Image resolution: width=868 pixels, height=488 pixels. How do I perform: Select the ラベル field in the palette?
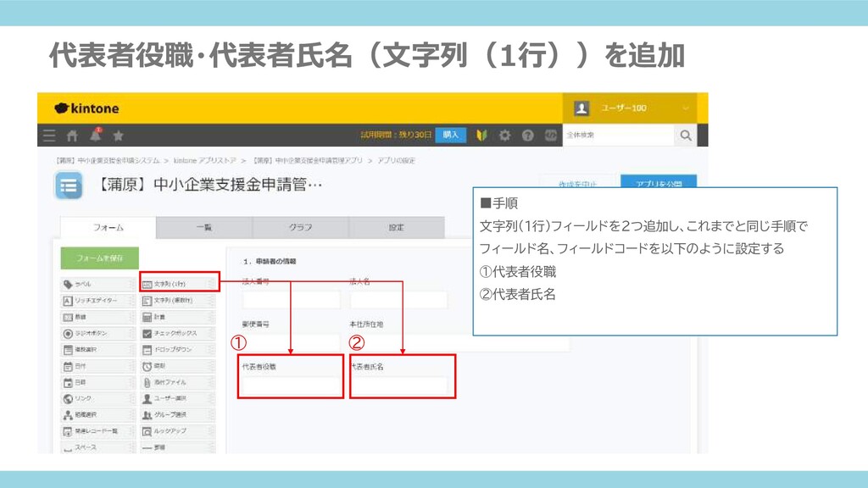coord(97,284)
